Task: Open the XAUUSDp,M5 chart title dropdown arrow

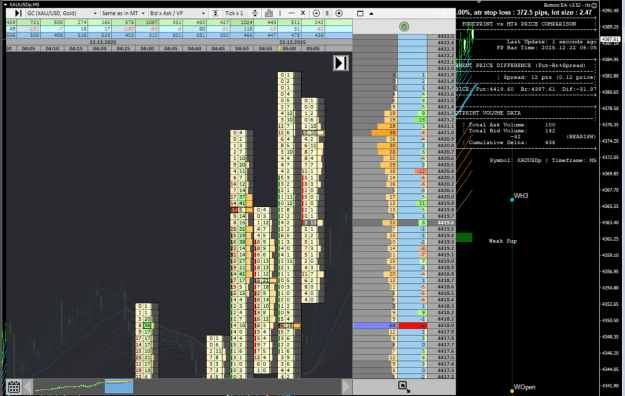Action: point(5,4)
